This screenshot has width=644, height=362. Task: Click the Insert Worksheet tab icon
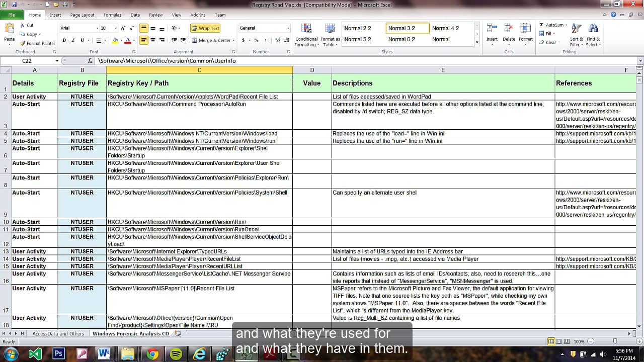(177, 333)
